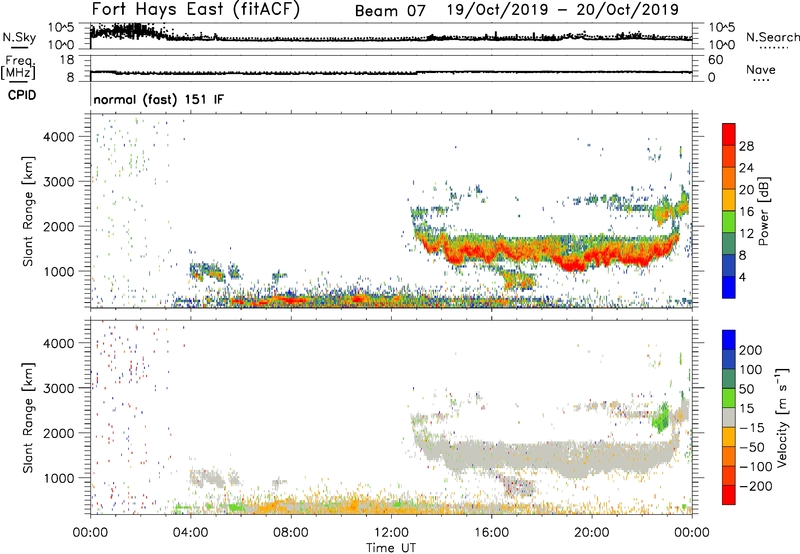
Task: Click the '12:00' time axis label
Action: point(391,533)
